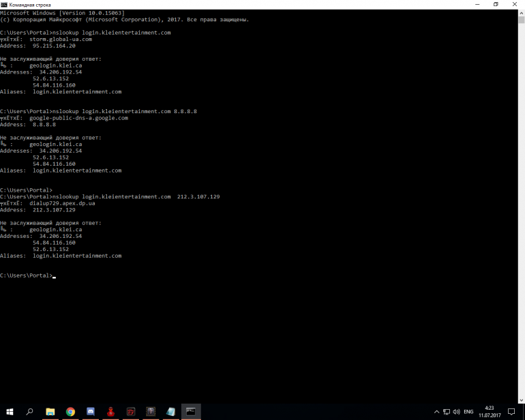Open taskbar search magnifier
Viewport: 525px width, 420px height.
coord(29,412)
